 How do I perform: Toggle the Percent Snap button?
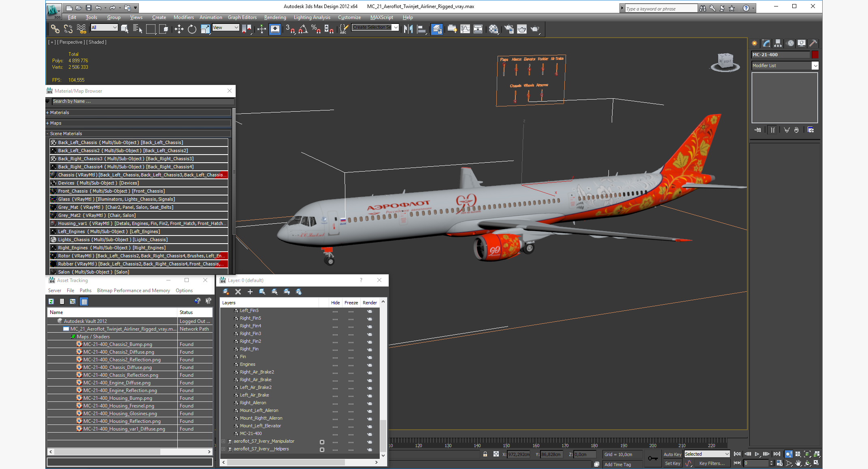(x=316, y=29)
